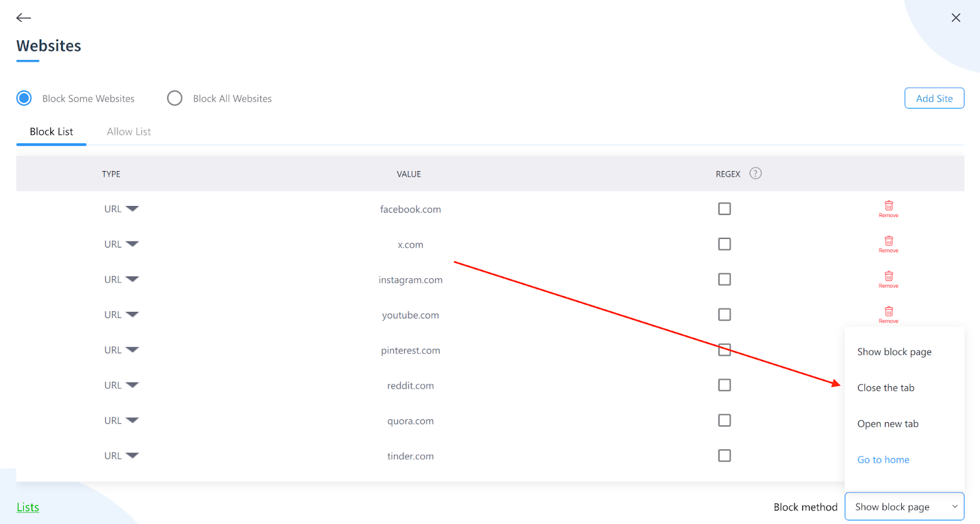Click the reddit.com value cell
The height and width of the screenshot is (524, 980).
tap(410, 385)
